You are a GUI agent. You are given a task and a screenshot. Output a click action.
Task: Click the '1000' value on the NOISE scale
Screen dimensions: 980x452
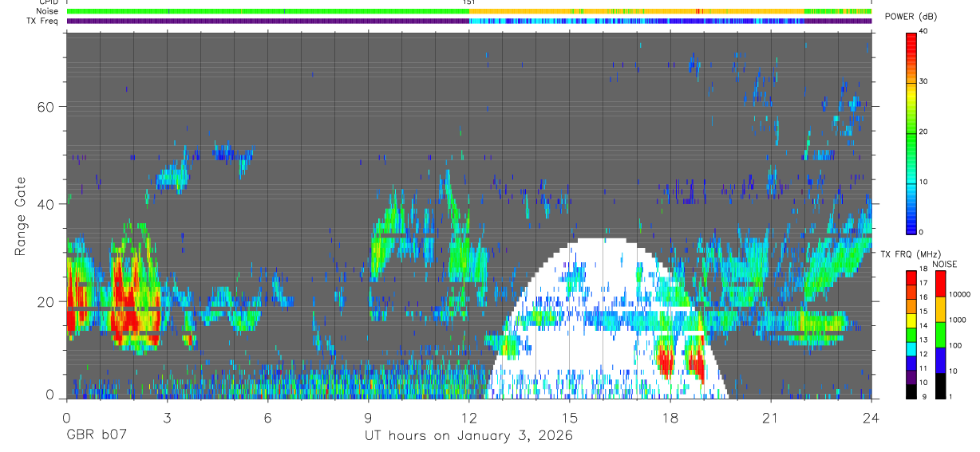[957, 320]
